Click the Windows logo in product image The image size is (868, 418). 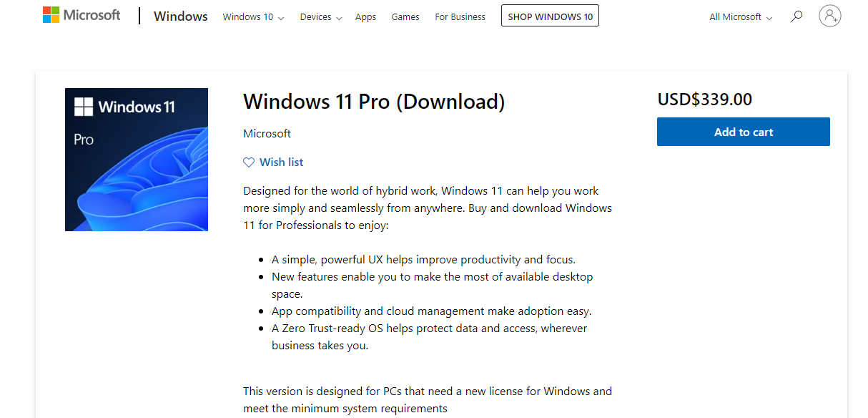(x=84, y=107)
